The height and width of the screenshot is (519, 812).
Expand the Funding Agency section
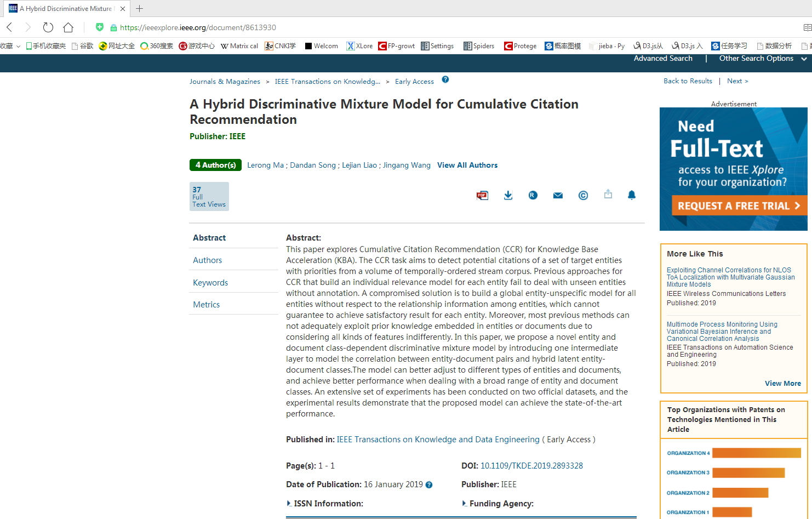point(500,504)
